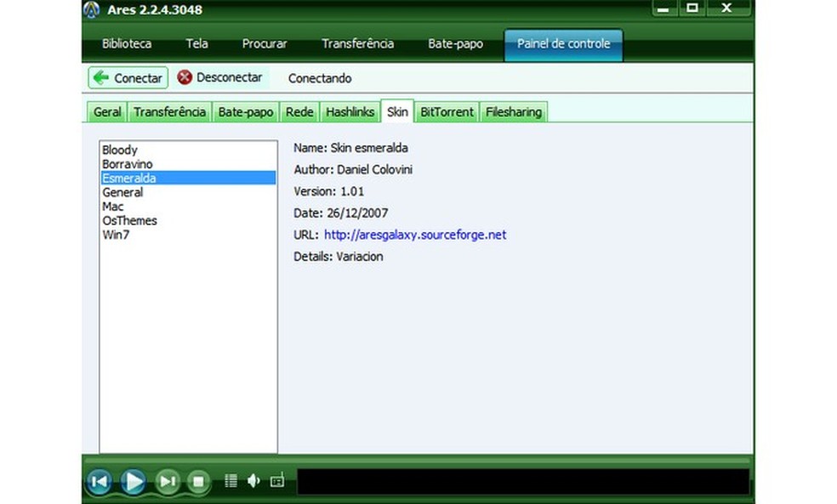Click the 'Date: 26/12/2007' text
837x504 pixels.
(x=340, y=213)
